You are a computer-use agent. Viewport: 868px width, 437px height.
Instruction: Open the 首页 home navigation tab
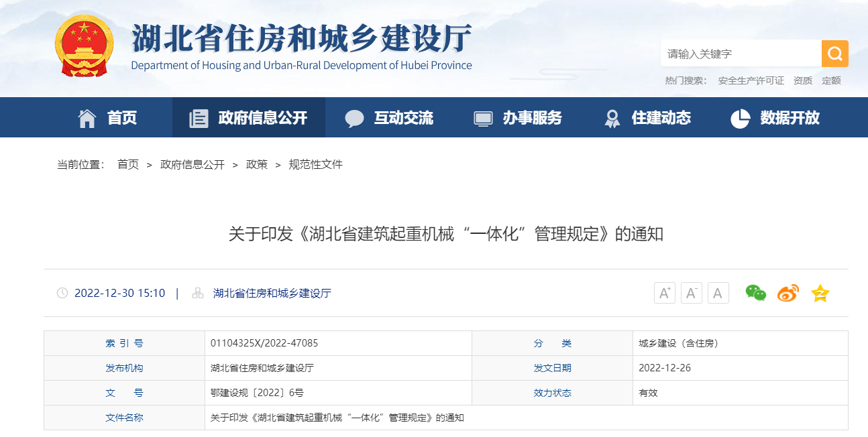coord(107,118)
